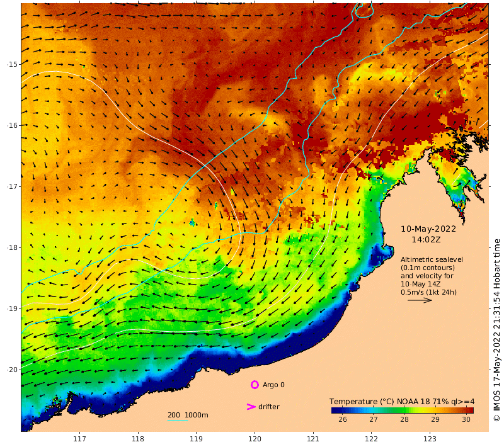Click longitude axis label 117

(x=79, y=439)
